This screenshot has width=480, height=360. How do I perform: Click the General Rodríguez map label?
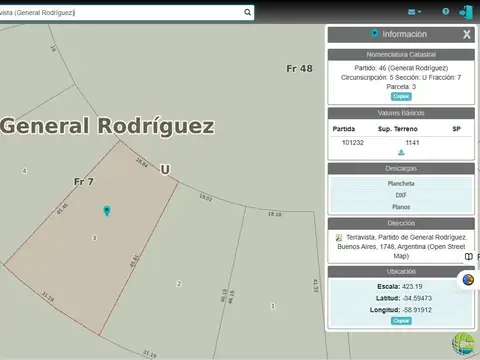point(107,126)
